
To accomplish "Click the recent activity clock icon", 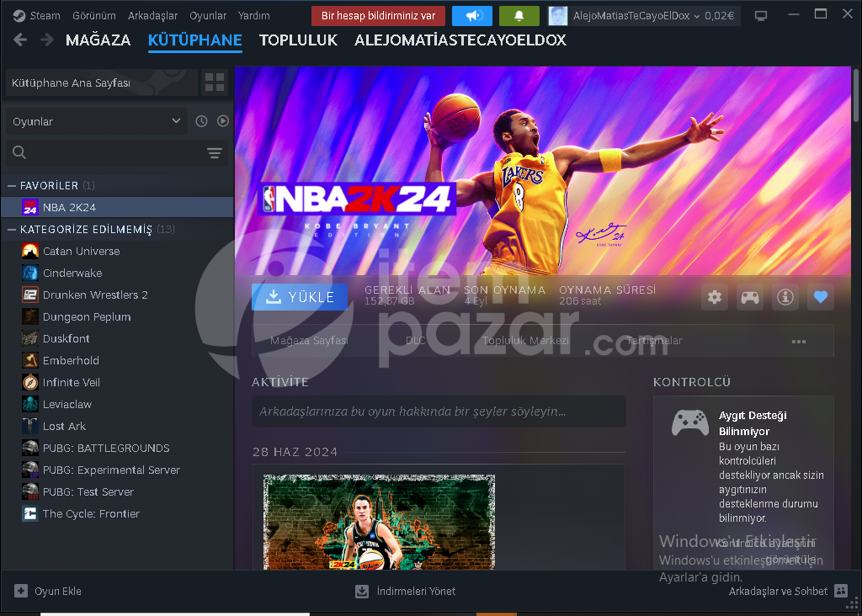I will (x=202, y=121).
